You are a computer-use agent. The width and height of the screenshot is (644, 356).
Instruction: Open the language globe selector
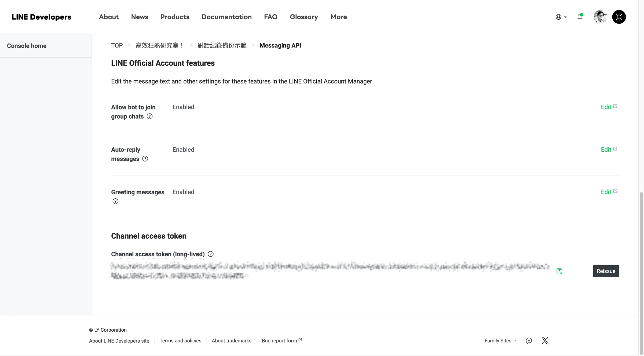(561, 17)
